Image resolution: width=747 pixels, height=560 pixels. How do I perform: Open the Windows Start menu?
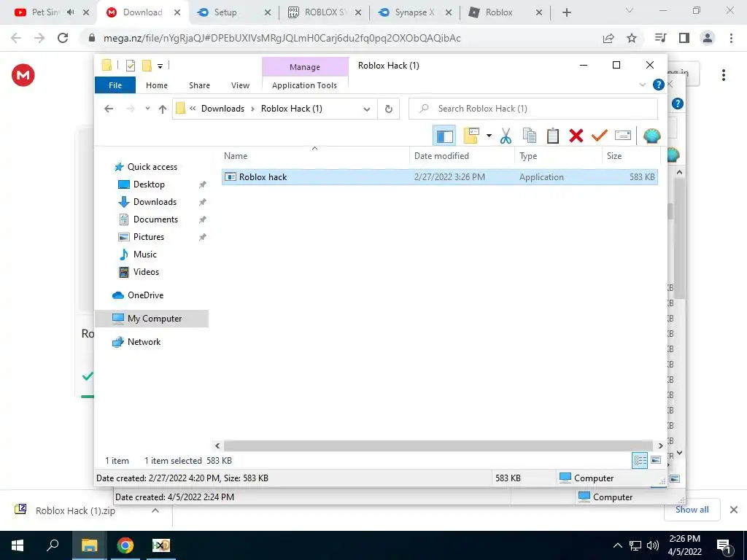(18, 545)
